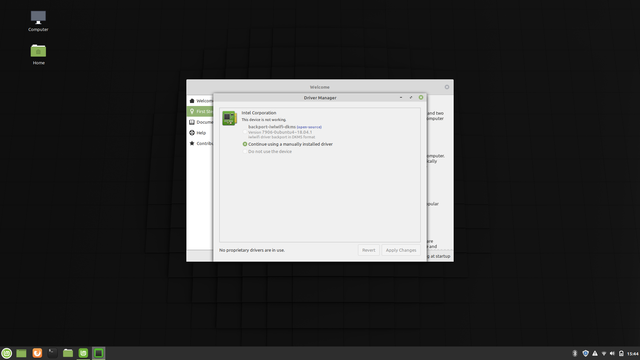Maximize the Driver Manager window
640x360 pixels.
411,98
